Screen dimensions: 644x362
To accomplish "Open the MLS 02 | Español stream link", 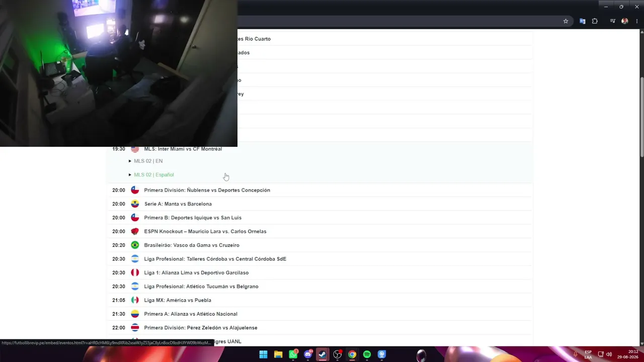I will [x=154, y=174].
